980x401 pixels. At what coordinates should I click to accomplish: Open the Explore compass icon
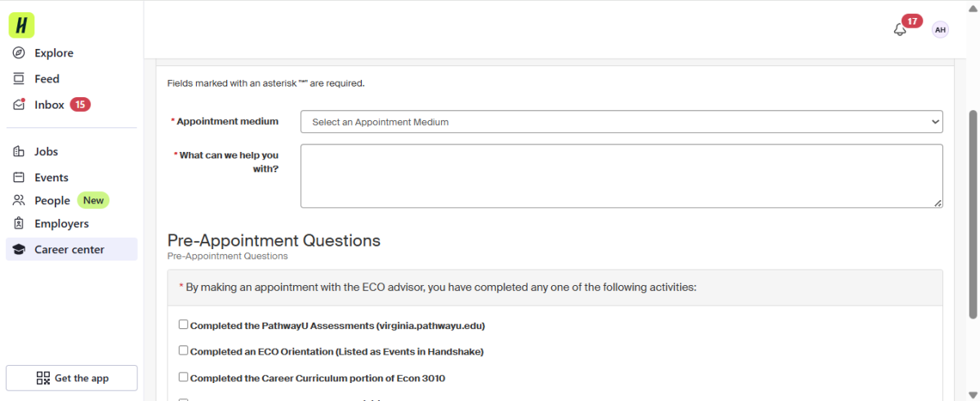tap(19, 53)
